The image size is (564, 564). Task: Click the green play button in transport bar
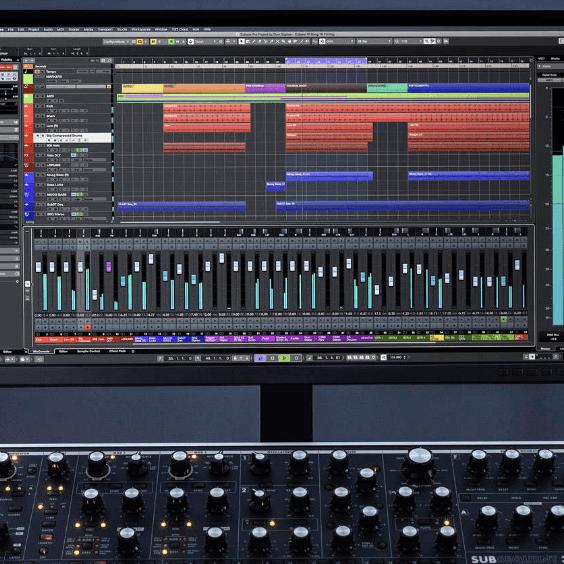tap(284, 358)
